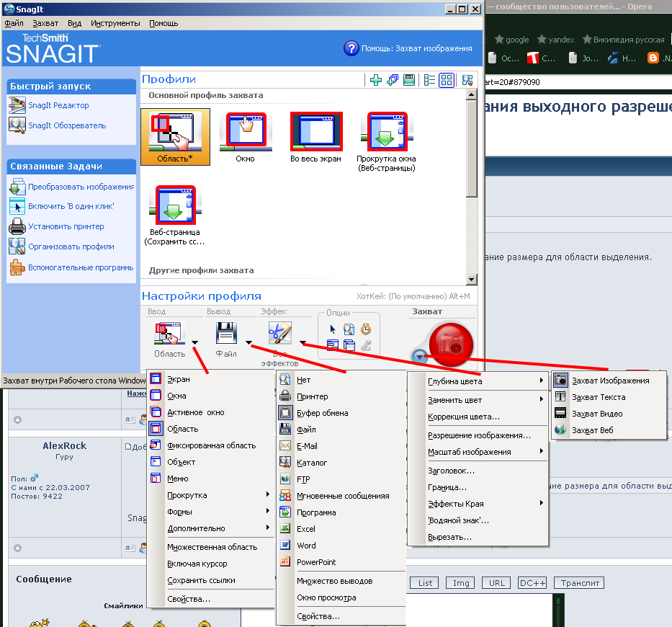This screenshot has width=672, height=627.
Task: Open Разрешение изображения… effect dialog
Action: pos(478,435)
